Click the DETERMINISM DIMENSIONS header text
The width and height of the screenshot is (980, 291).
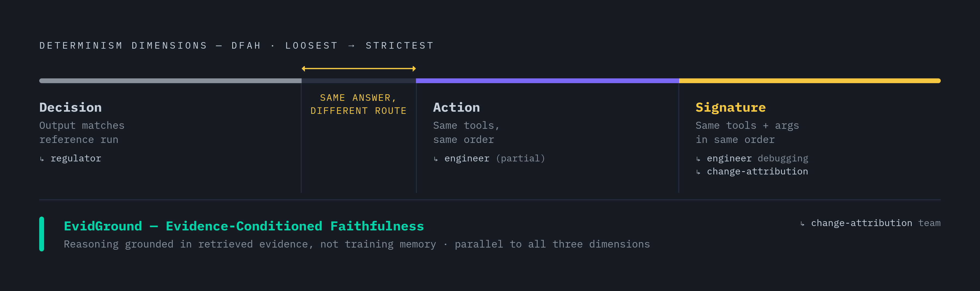coord(123,46)
